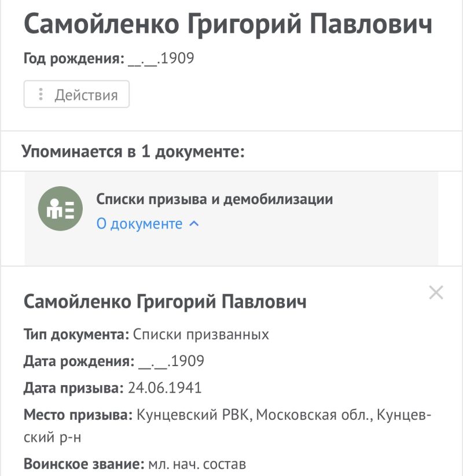Click the Упоминается в 1 документе header
Viewport: 463px width, 476px height.
tap(133, 151)
